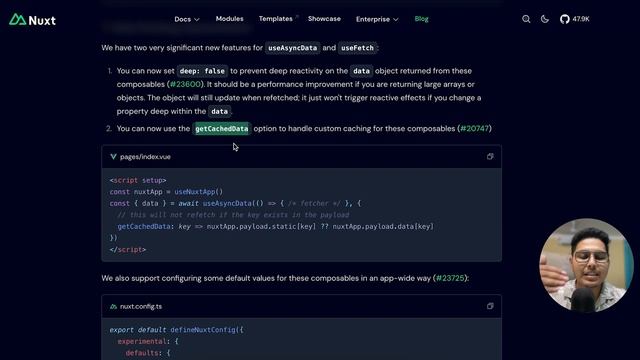Click the useAsyncData inline code tag

point(292,48)
